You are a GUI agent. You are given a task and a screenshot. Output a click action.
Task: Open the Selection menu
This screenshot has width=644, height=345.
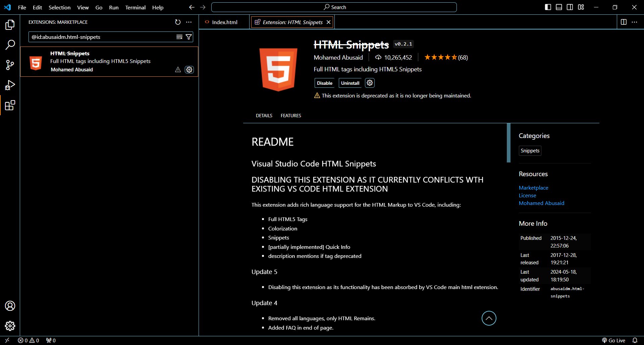click(x=59, y=7)
